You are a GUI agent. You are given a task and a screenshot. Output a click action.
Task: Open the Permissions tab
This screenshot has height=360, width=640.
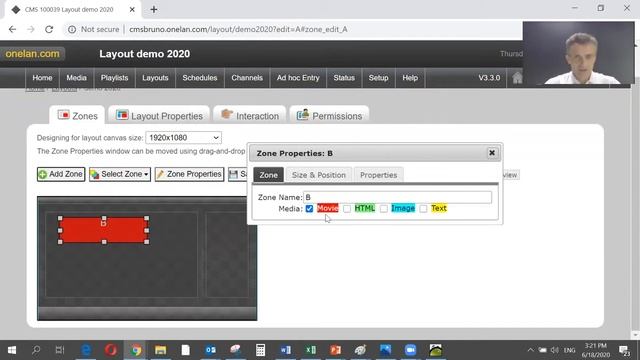[x=329, y=116]
